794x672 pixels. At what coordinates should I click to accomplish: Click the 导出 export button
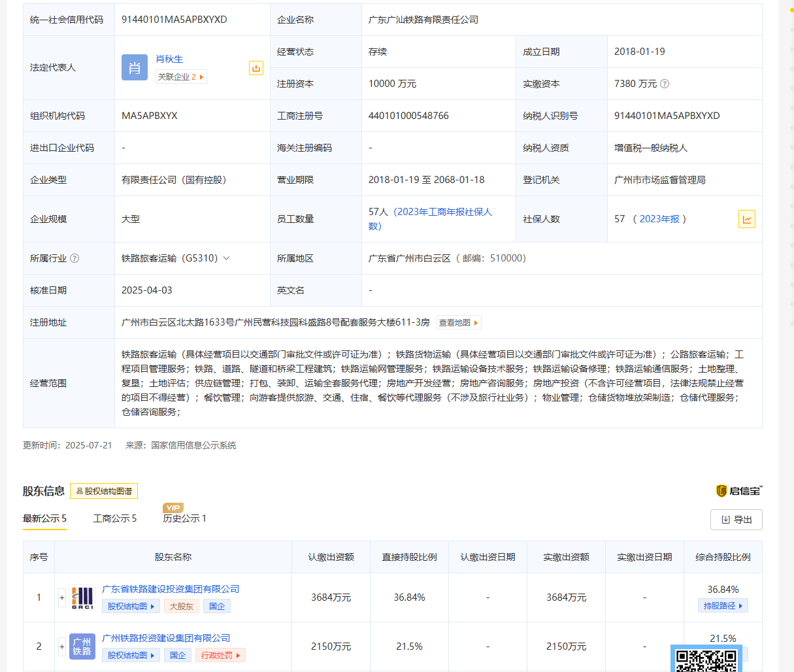pyautogui.click(x=736, y=520)
